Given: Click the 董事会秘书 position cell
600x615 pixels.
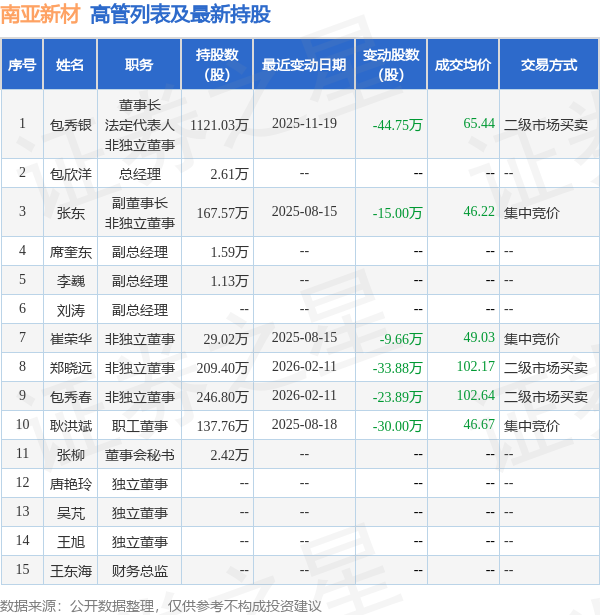Looking at the screenshot, I should pos(140,455).
